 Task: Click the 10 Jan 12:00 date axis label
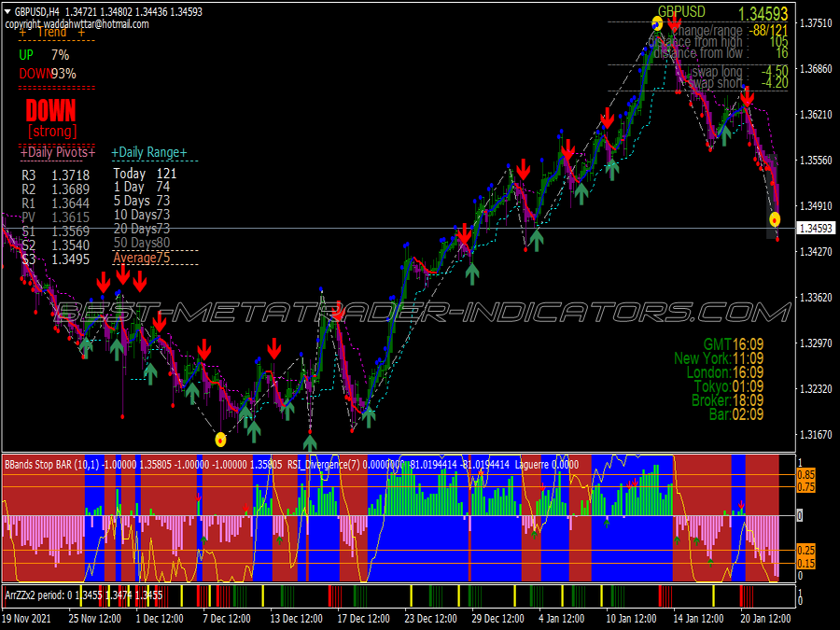pos(631,619)
